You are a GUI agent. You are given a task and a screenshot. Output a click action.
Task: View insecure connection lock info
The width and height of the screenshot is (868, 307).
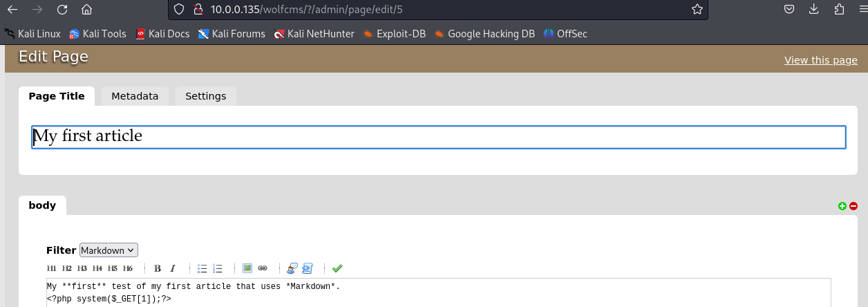pos(198,10)
